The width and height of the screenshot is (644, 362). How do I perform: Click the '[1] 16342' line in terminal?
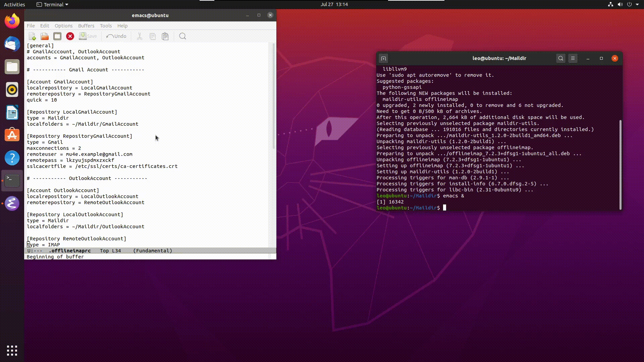(x=390, y=202)
